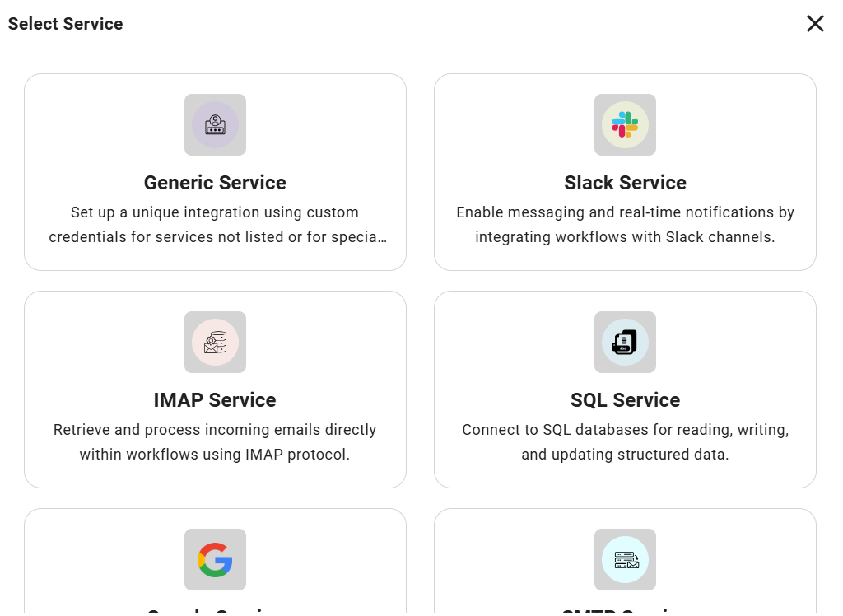The width and height of the screenshot is (843, 616).
Task: Click the SQL database icon
Action: click(x=625, y=343)
